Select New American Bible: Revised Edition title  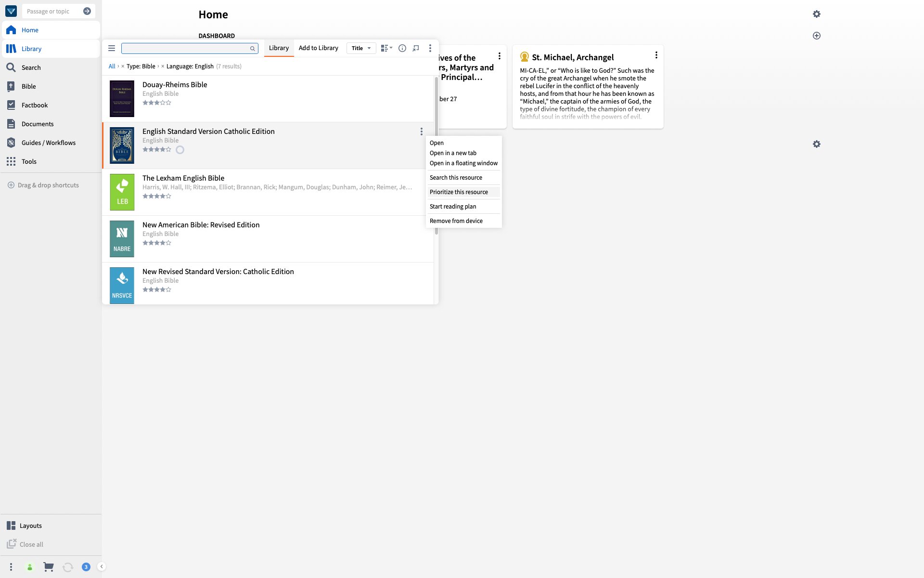(x=201, y=225)
